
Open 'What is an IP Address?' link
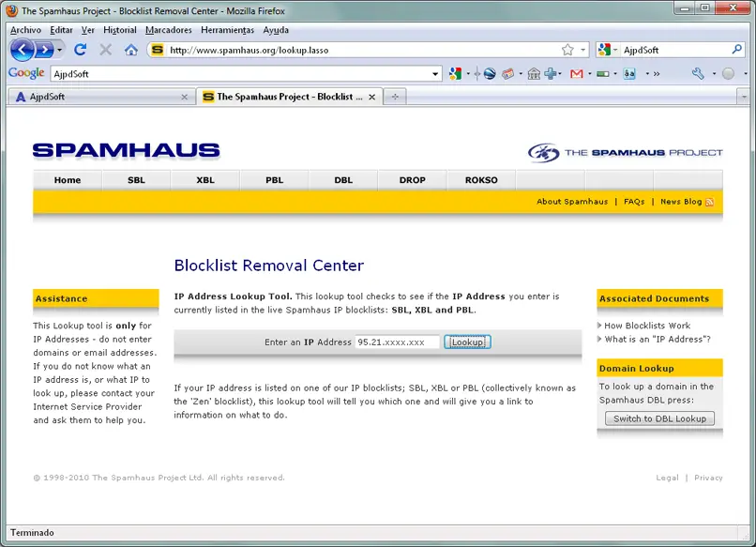(x=658, y=339)
